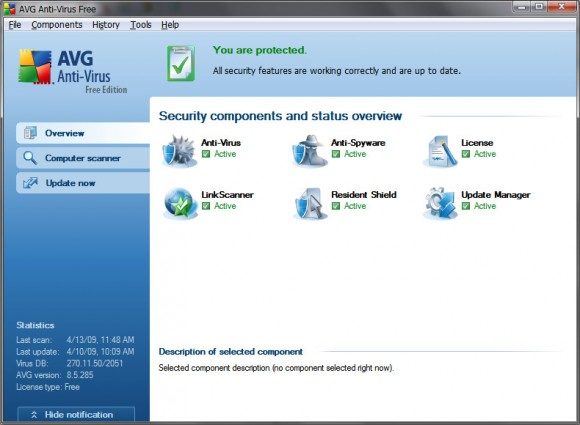
Task: Start Update now
Action: point(83,183)
